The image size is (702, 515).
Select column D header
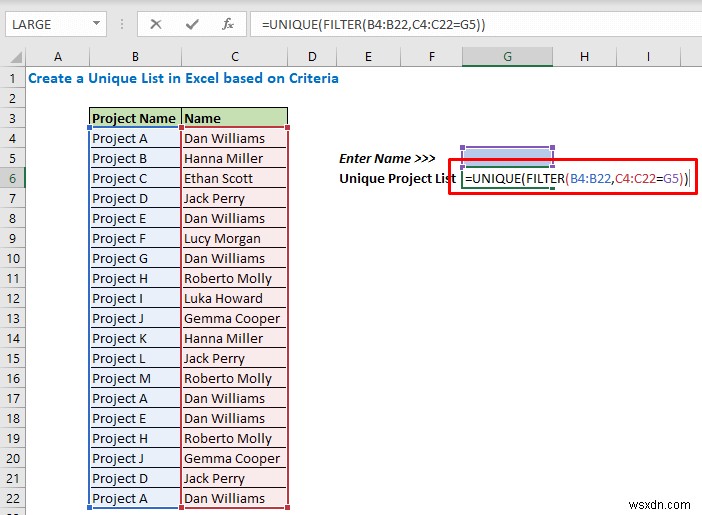click(x=312, y=57)
